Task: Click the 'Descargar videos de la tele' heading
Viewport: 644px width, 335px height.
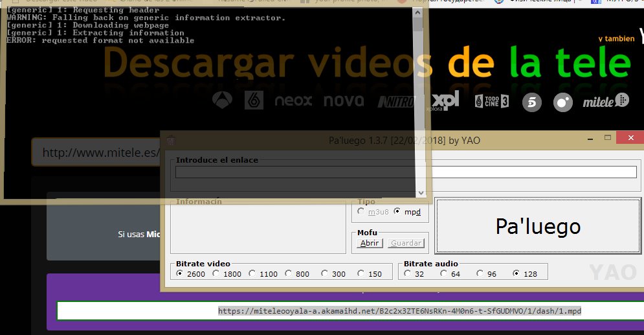Action: pos(366,64)
